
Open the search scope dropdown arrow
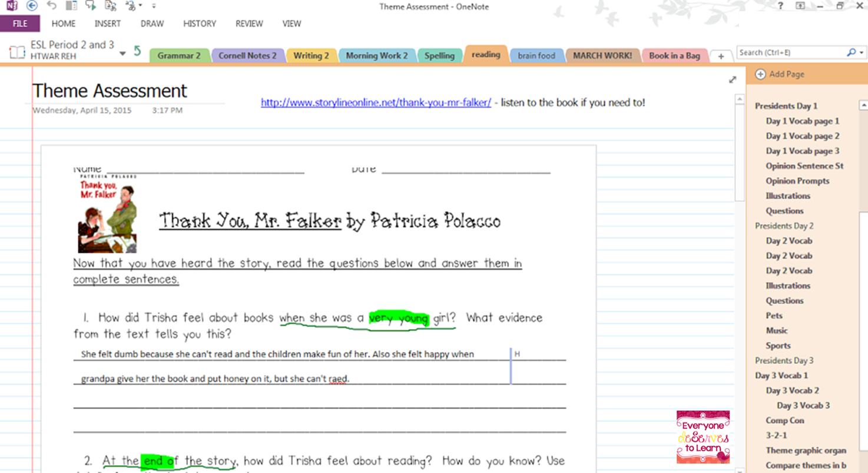pyautogui.click(x=862, y=53)
